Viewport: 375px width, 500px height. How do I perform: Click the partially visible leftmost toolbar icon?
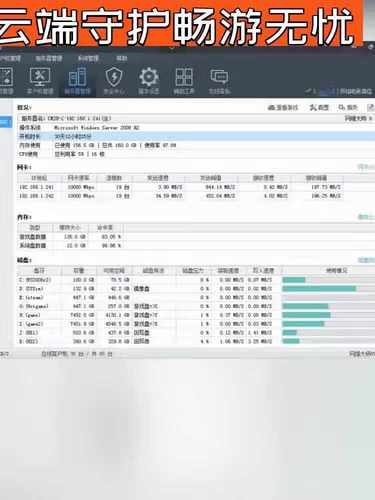tap(6, 80)
